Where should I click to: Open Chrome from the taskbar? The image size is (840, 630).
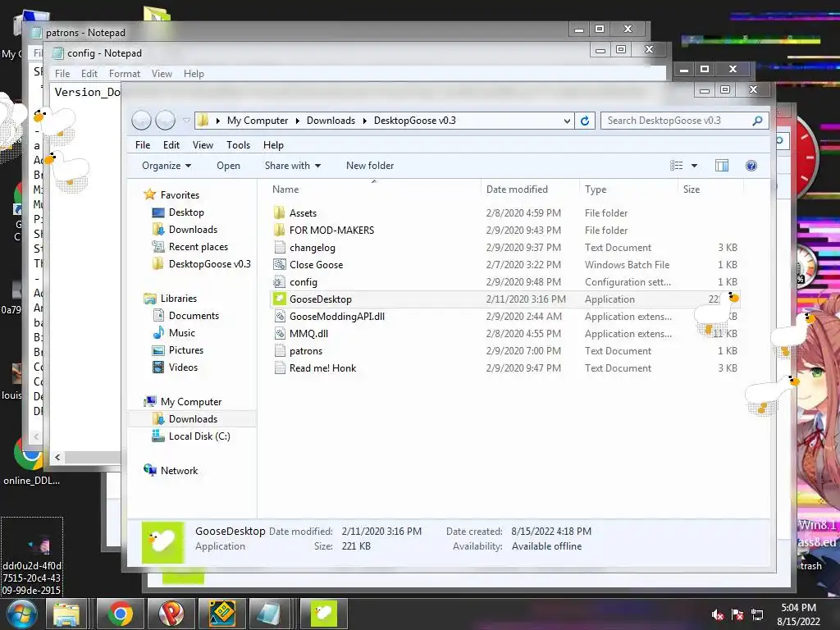pyautogui.click(x=120, y=614)
